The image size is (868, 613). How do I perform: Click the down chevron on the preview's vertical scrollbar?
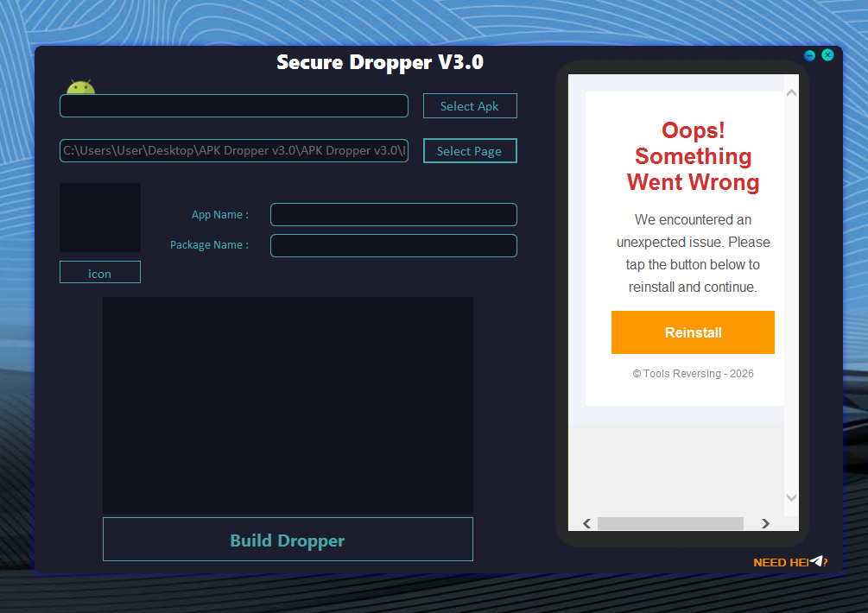791,497
